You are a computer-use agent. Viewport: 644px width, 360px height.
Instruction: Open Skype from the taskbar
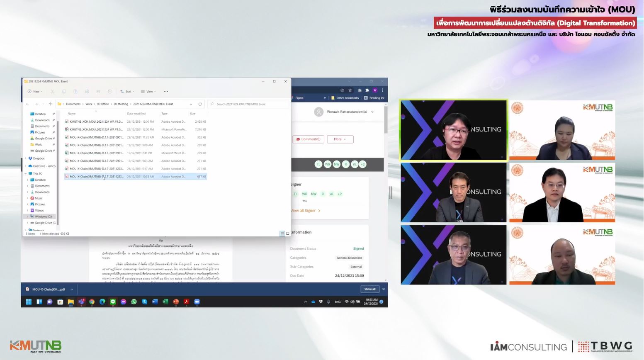tap(144, 302)
